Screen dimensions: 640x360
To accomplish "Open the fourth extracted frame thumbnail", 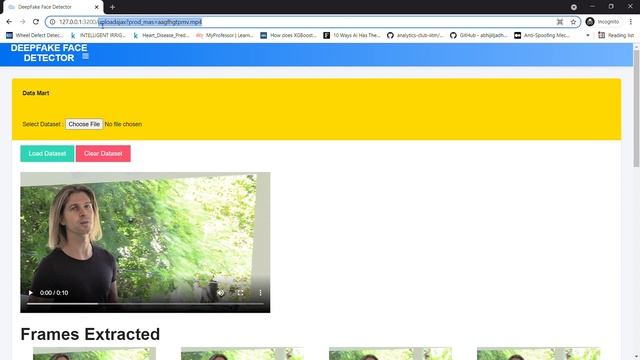I will click(539, 353).
